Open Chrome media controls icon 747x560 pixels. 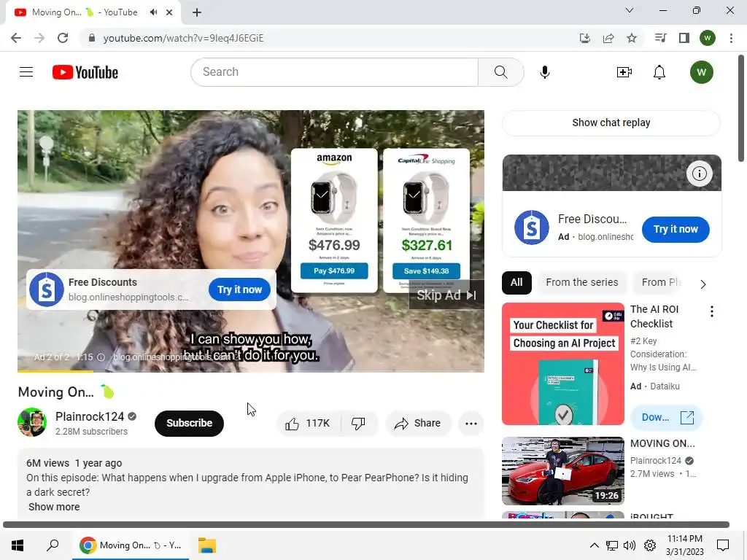(660, 38)
